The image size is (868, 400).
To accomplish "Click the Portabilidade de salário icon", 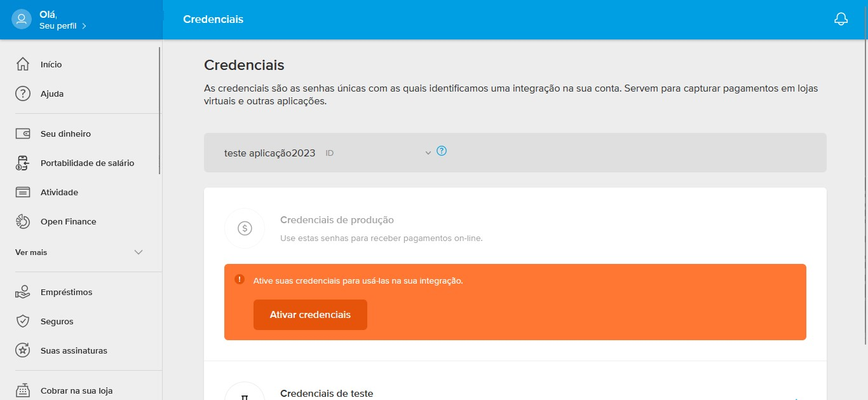I will point(23,163).
